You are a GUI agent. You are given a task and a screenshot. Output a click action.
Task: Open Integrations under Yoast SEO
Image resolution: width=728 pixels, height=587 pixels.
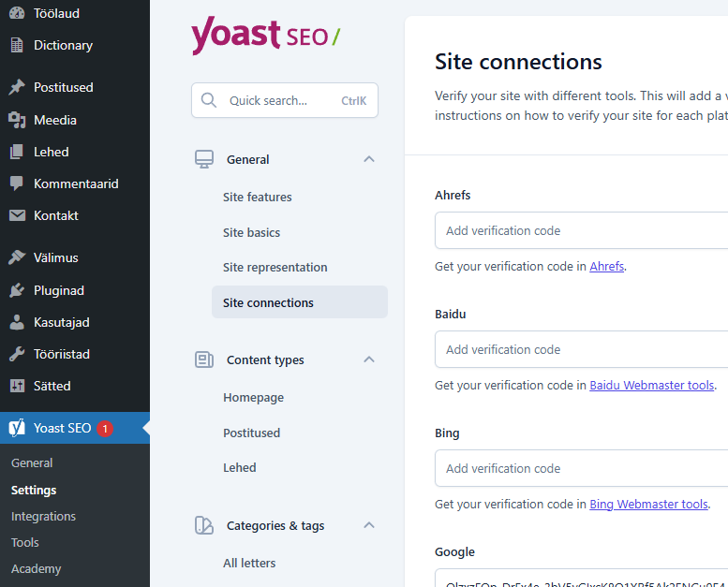point(43,516)
